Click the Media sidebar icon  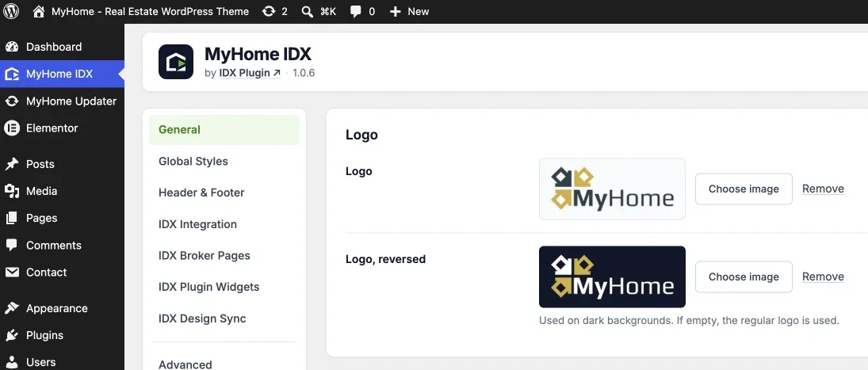pos(12,192)
